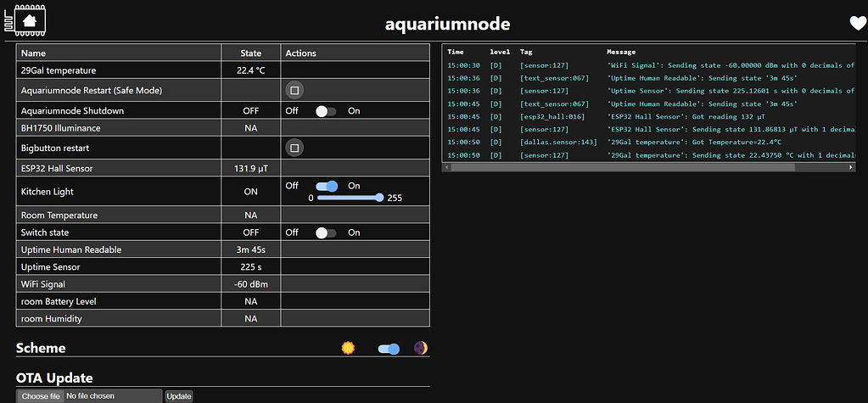Click the State column header

click(250, 53)
